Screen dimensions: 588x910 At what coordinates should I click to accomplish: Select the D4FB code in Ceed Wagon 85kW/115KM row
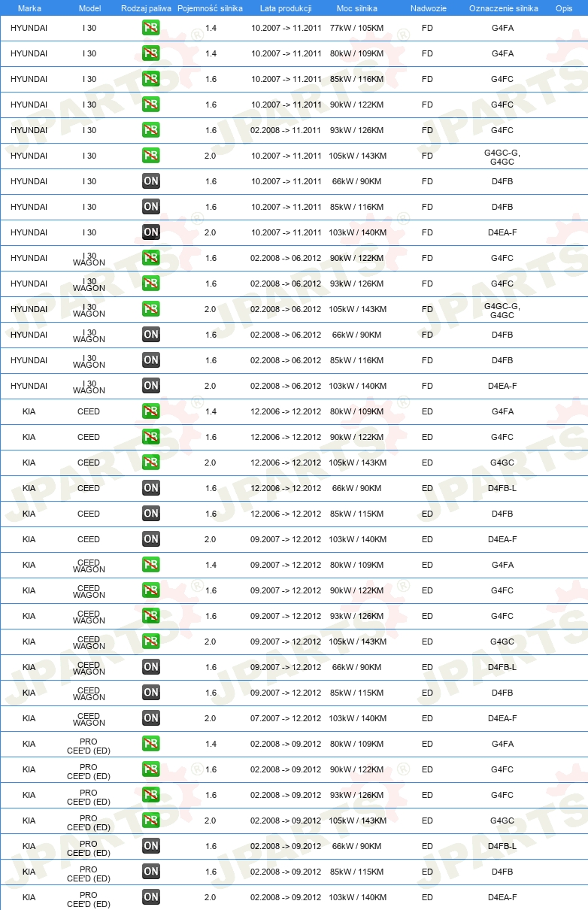[x=502, y=693]
